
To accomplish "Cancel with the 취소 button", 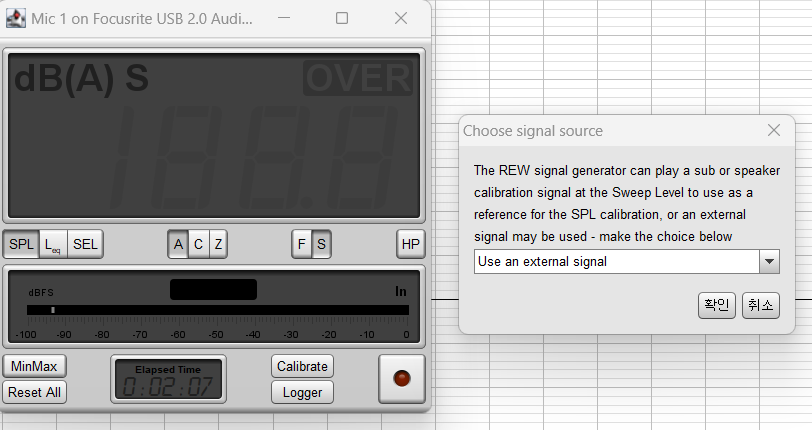I will [x=761, y=305].
